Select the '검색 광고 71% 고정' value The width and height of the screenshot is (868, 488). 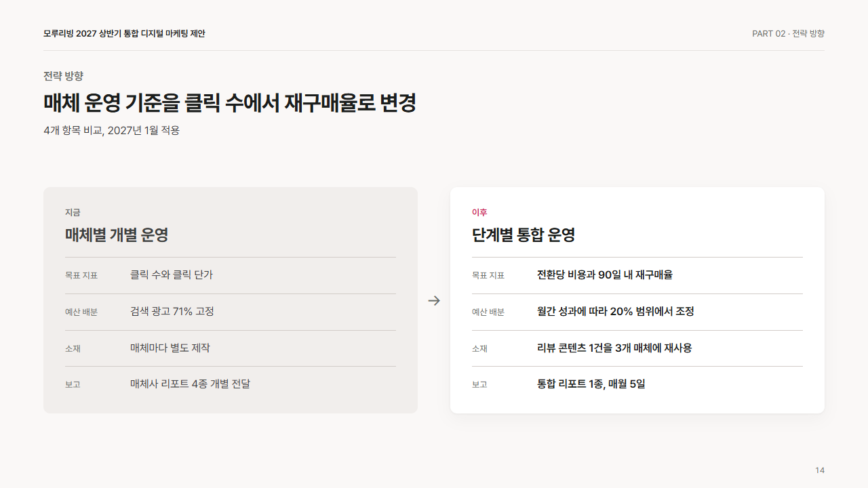172,312
